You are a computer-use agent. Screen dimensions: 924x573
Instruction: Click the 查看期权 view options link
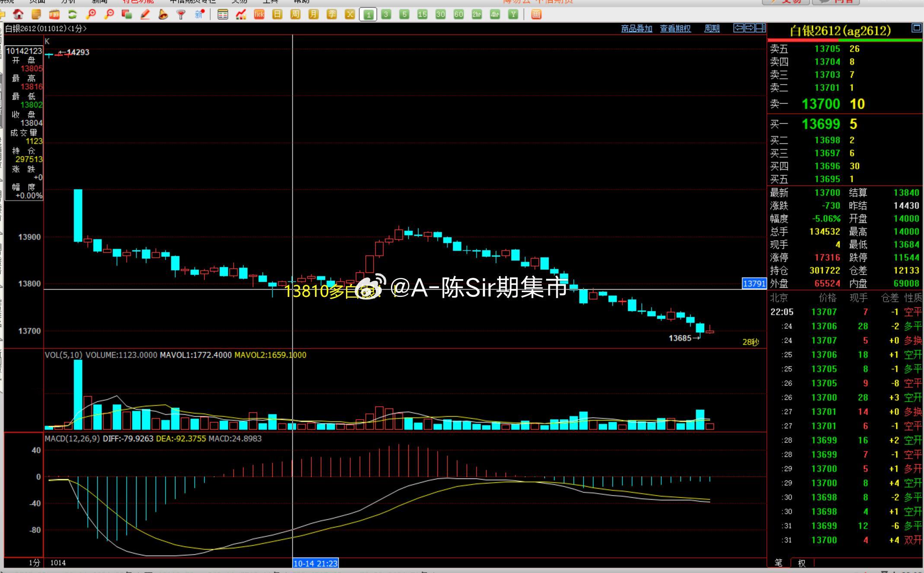676,29
